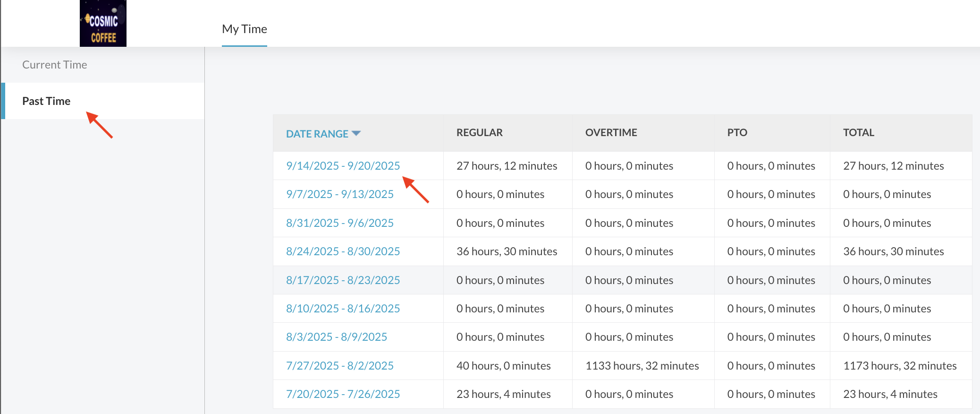980x414 pixels.
Task: Click the Cosmic Coffee logo
Action: click(103, 24)
